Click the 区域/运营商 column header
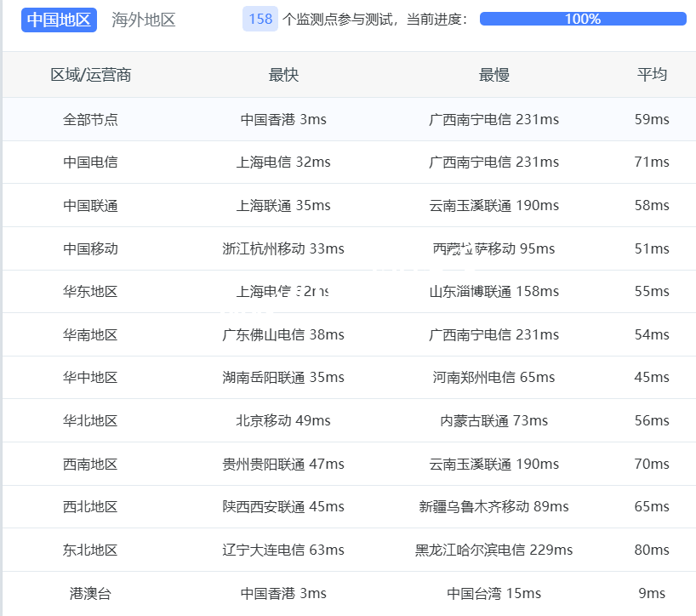The height and width of the screenshot is (616, 696). (x=90, y=75)
